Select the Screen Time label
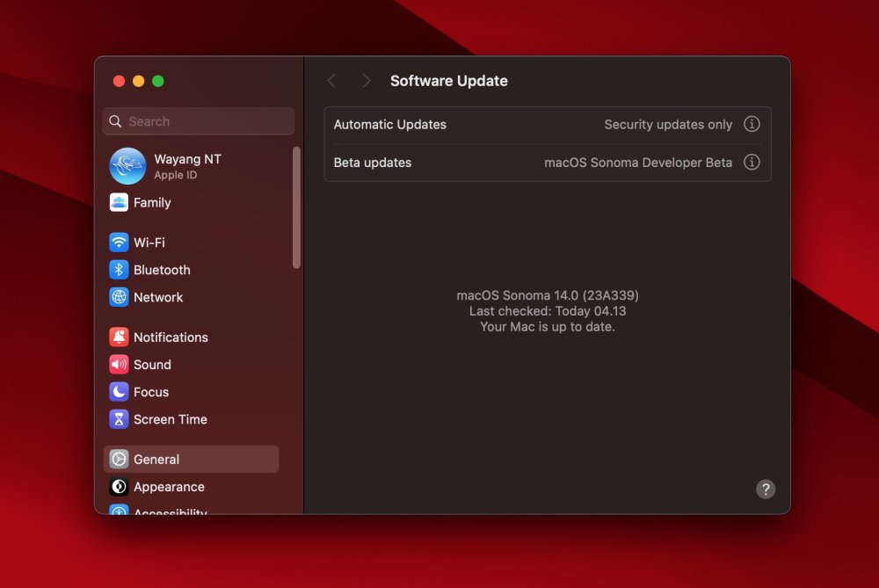Viewport: 879px width, 588px height. [171, 419]
